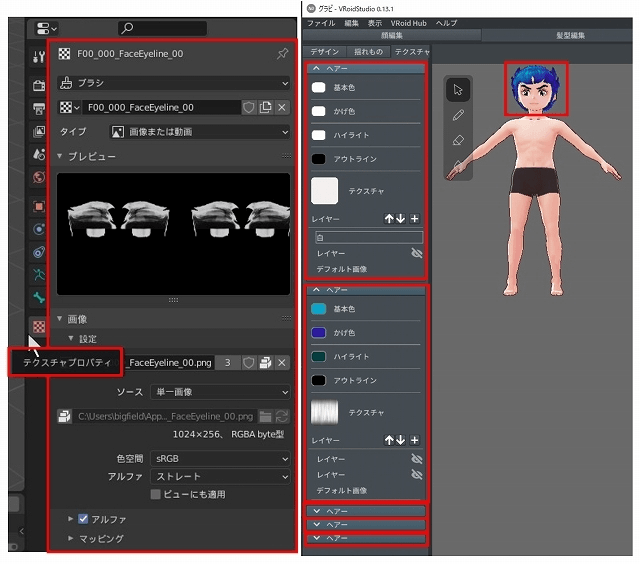640x564 pixels.
Task: Unlink the FaceEyeline_00.png image with X
Action: 282,362
